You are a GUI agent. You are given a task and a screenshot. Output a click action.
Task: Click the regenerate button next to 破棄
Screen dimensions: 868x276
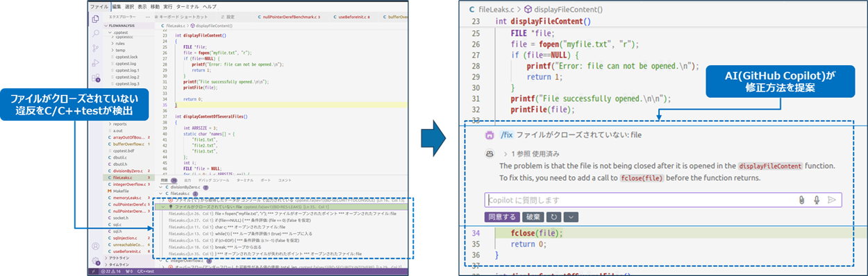click(x=553, y=217)
